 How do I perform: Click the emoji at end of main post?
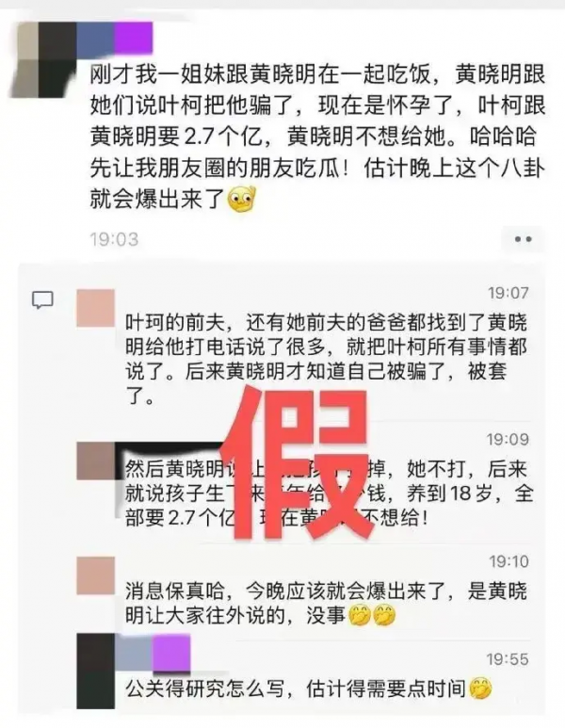(241, 199)
